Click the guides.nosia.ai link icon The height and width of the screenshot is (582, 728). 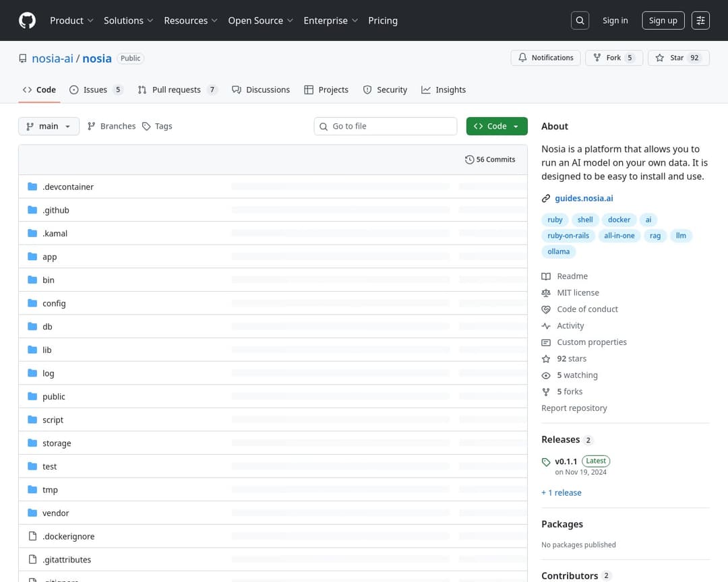point(546,199)
